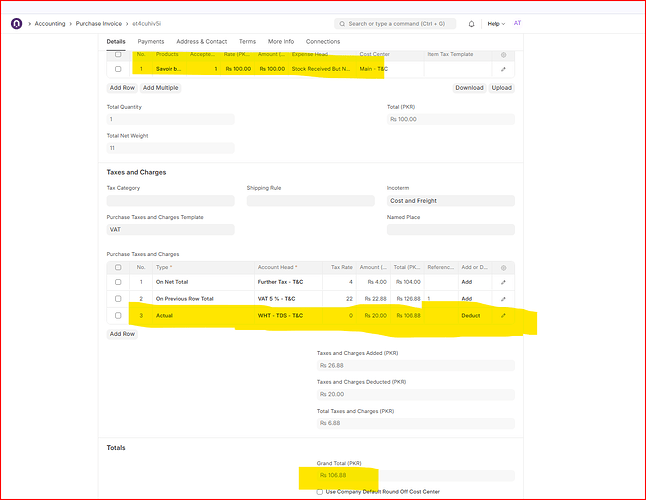The height and width of the screenshot is (500, 646).
Task: Click the AT user avatar
Action: [x=517, y=22]
